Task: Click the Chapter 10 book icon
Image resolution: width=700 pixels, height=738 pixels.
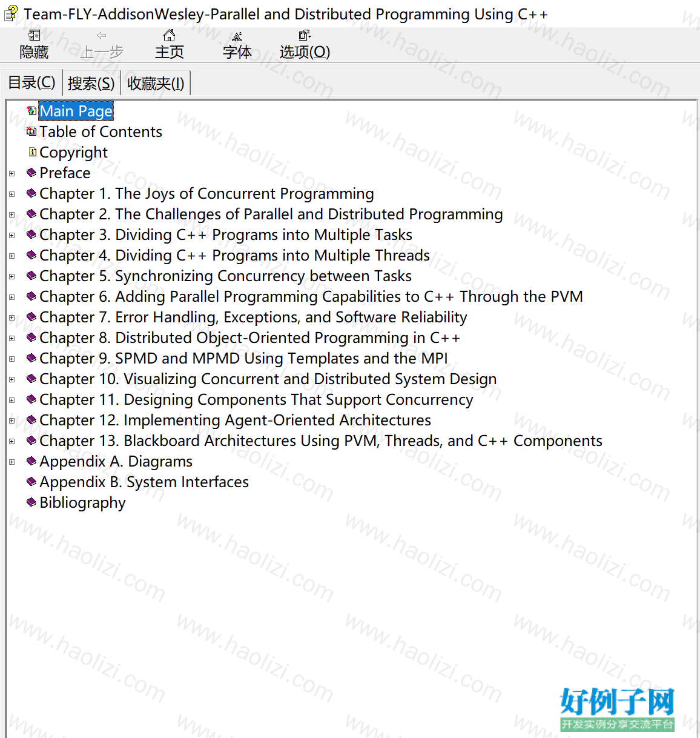Action: [32, 379]
